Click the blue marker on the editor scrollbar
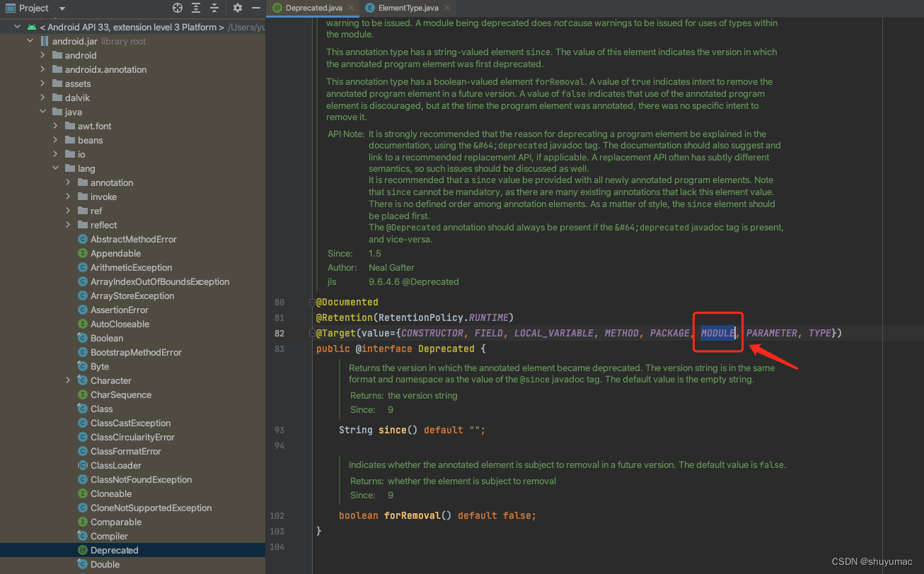The image size is (924, 574). click(919, 332)
